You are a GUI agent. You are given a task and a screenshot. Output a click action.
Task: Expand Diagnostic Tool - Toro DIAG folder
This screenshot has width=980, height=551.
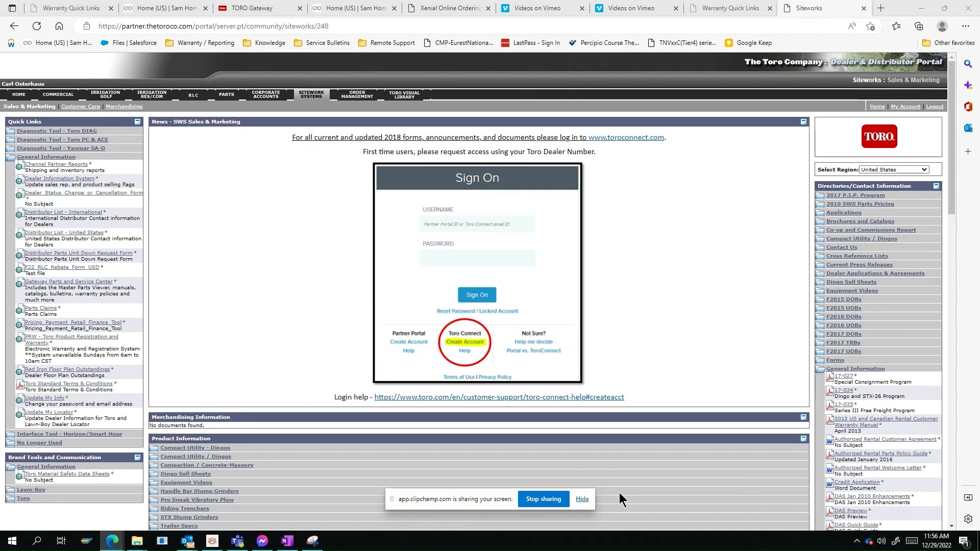[x=57, y=131]
